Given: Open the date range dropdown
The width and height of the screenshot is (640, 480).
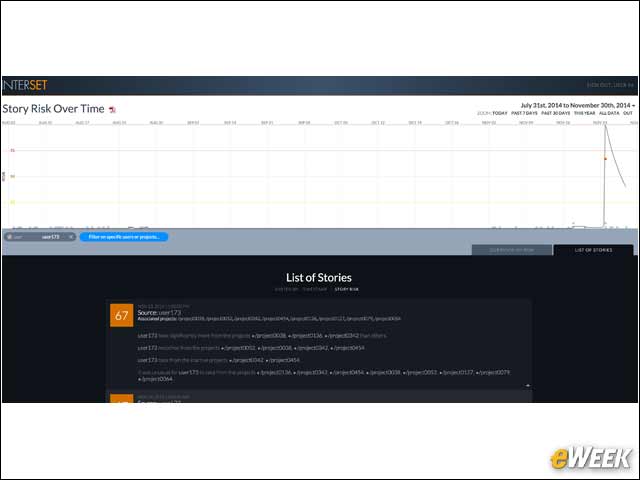Looking at the screenshot, I should [x=578, y=105].
